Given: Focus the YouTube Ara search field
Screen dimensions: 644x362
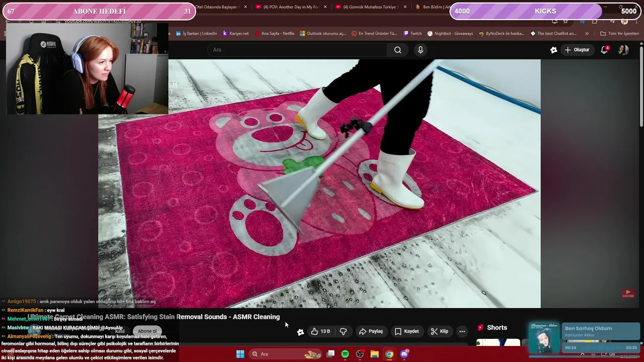Looking at the screenshot, I should (297, 50).
